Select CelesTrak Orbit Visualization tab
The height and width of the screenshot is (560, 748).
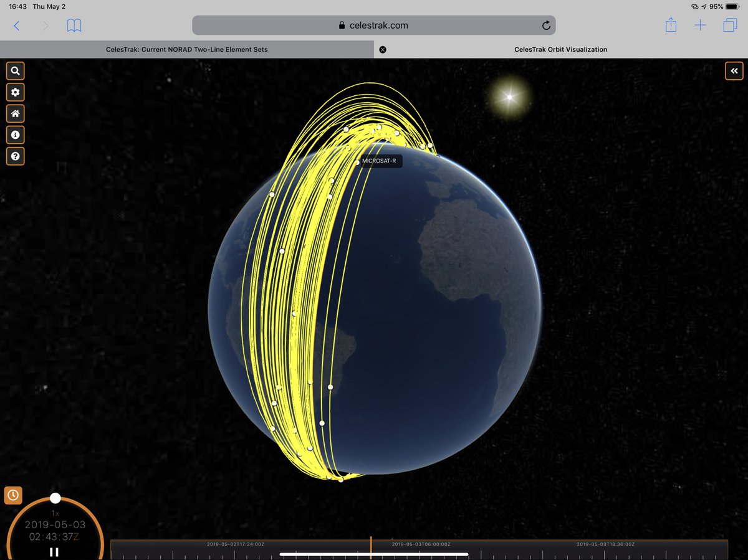561,49
